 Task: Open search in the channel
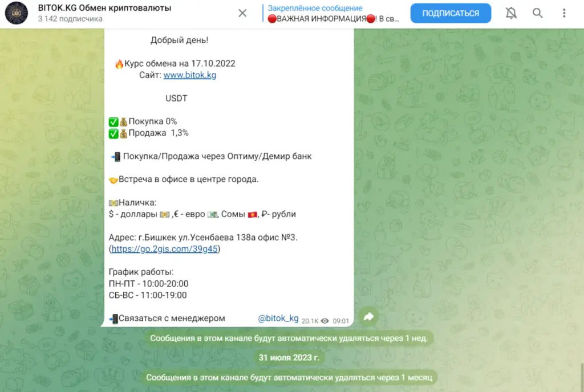pos(537,13)
